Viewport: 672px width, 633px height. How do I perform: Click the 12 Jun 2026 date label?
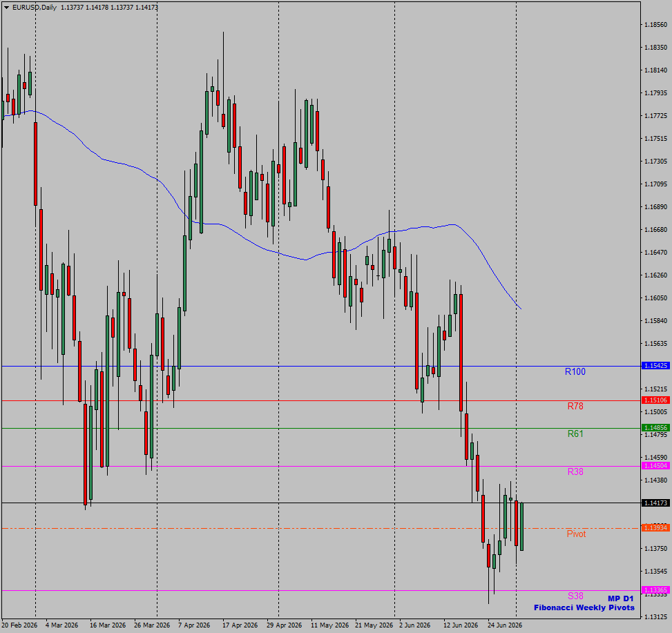point(460,625)
